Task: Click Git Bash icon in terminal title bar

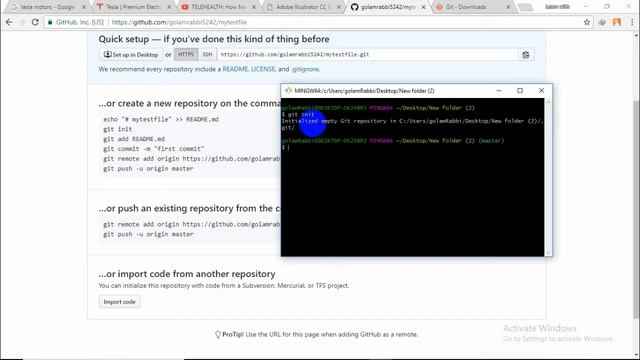Action: click(289, 91)
